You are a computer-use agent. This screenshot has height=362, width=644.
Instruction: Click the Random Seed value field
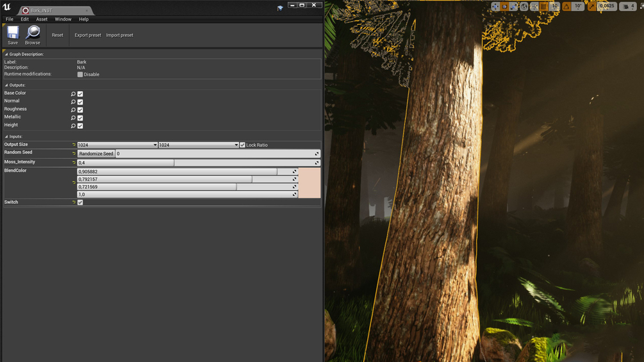point(218,154)
